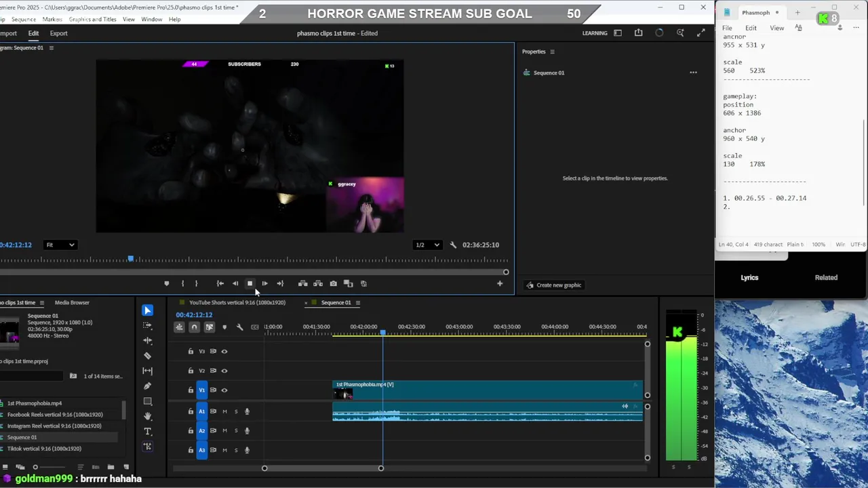
Task: Step forward one frame in Program monitor
Action: [264, 283]
